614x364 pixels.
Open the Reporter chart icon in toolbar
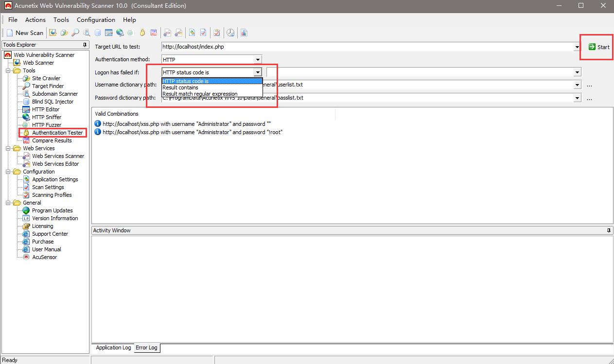pos(244,33)
